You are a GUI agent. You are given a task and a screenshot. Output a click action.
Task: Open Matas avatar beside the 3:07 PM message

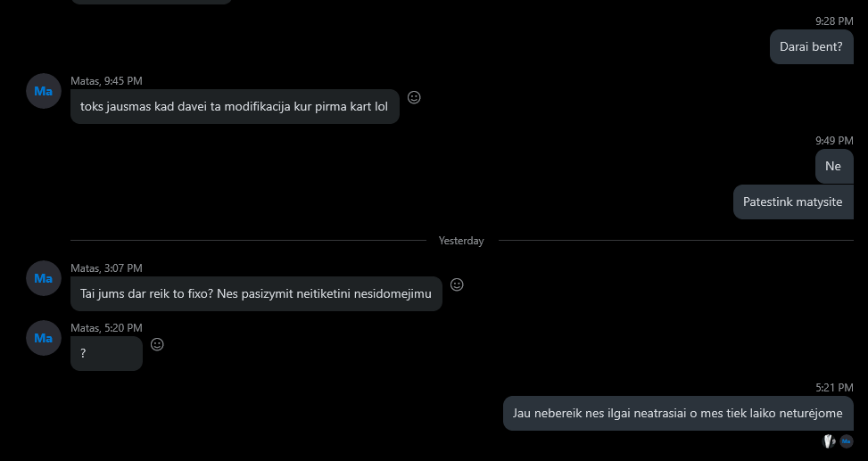tap(44, 278)
